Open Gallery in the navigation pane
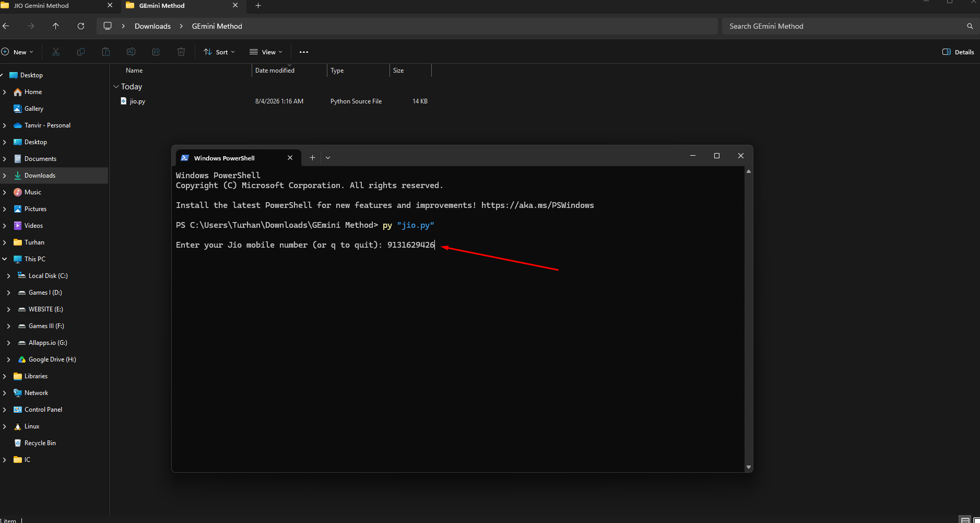 pyautogui.click(x=34, y=109)
